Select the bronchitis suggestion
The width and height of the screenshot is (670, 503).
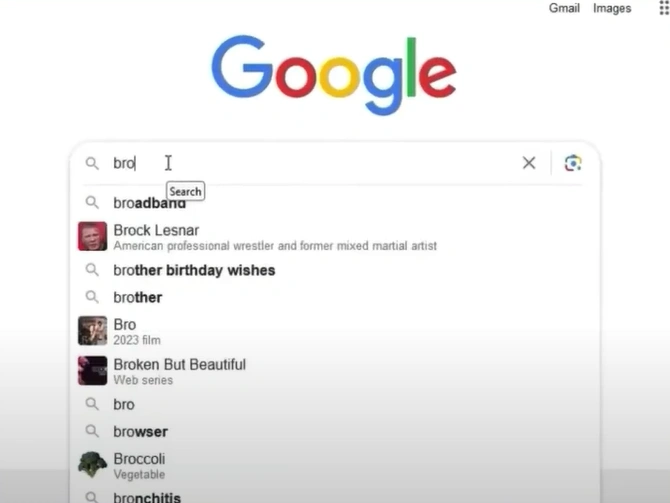(x=335, y=497)
